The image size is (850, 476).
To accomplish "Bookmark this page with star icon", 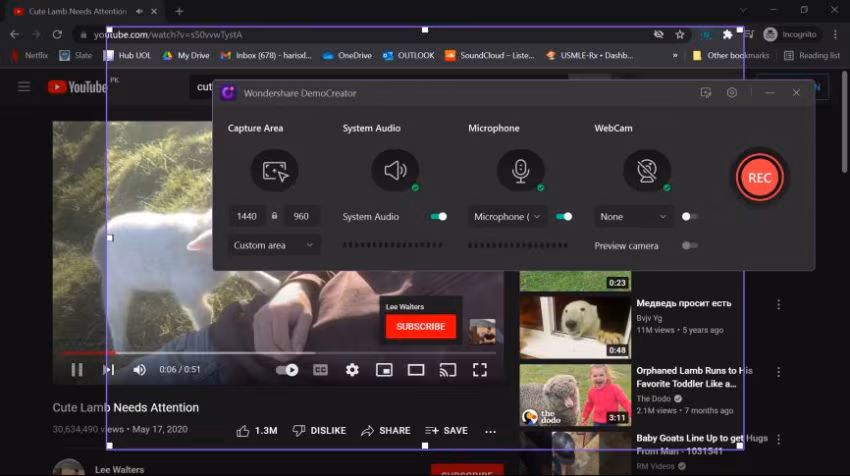I will pyautogui.click(x=680, y=34).
